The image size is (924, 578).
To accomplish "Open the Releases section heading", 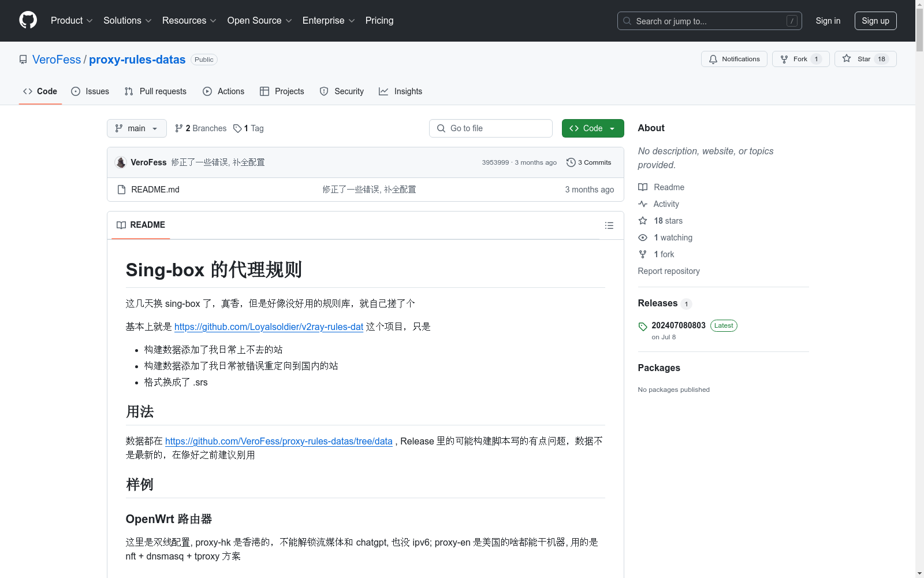I will (658, 303).
